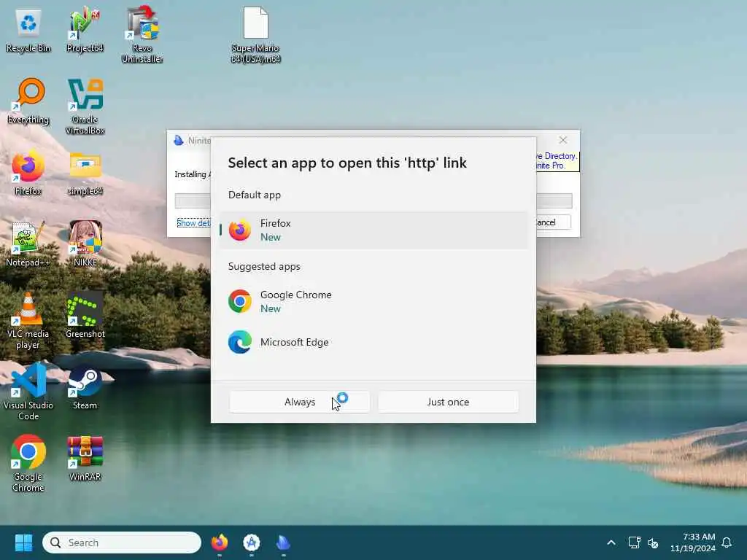The width and height of the screenshot is (747, 560).
Task: Select the simple64 folder icon
Action: coord(85,172)
